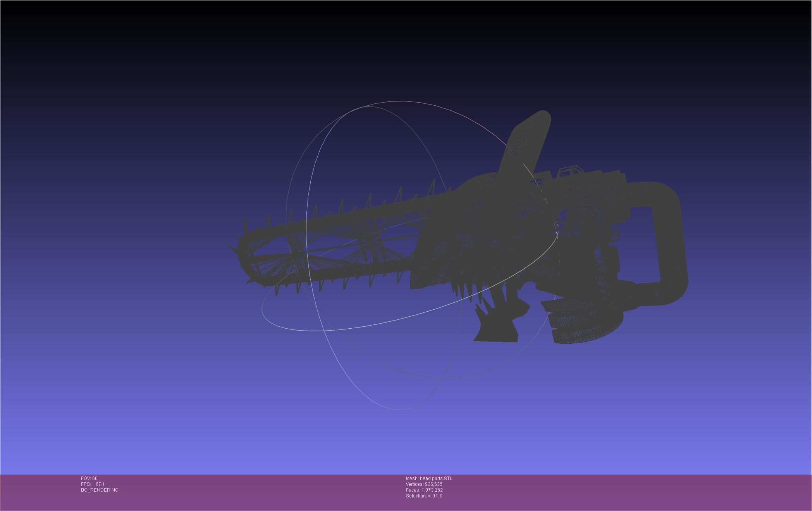Click the Mesh: head parts.STL label

point(429,478)
